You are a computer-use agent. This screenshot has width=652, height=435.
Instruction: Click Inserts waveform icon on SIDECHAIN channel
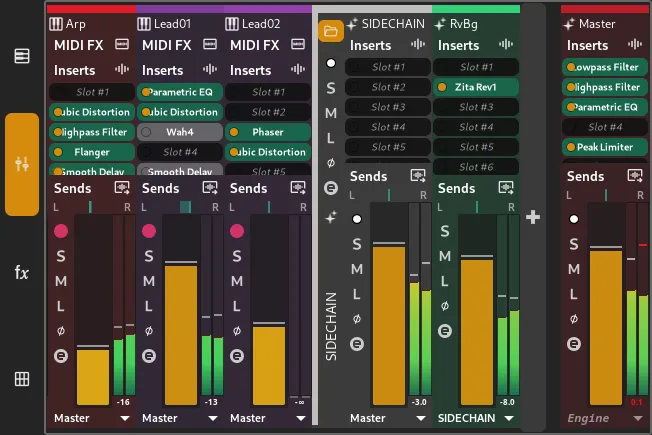coord(418,44)
